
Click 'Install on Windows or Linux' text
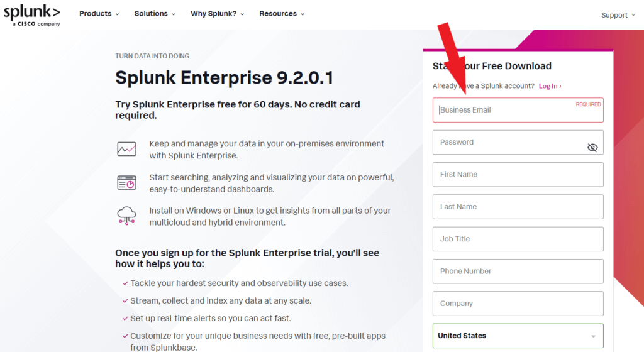tap(270, 216)
